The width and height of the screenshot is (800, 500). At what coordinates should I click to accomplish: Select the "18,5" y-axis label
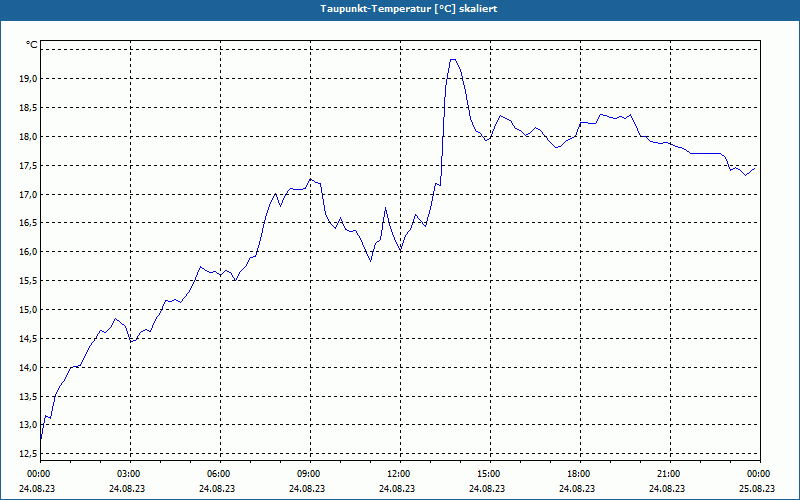point(29,108)
